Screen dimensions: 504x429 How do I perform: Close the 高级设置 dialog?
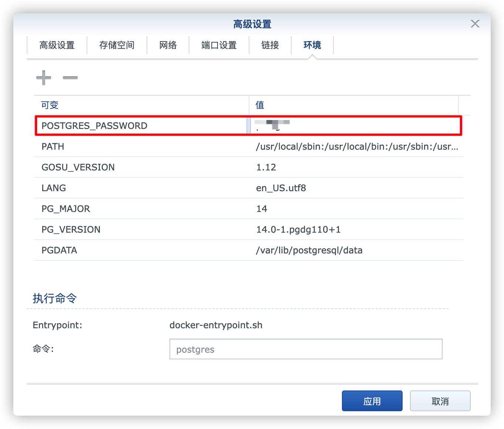475,24
